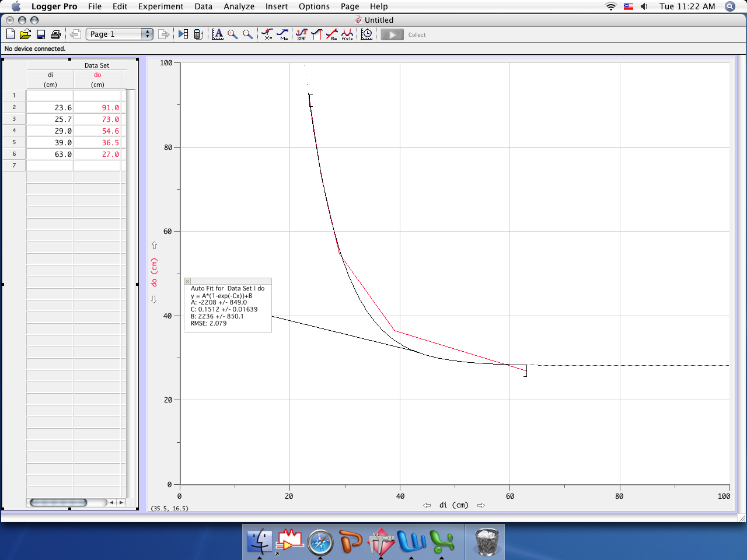The height and width of the screenshot is (560, 747).
Task: Click the Integral tool icon
Action: pyautogui.click(x=317, y=34)
